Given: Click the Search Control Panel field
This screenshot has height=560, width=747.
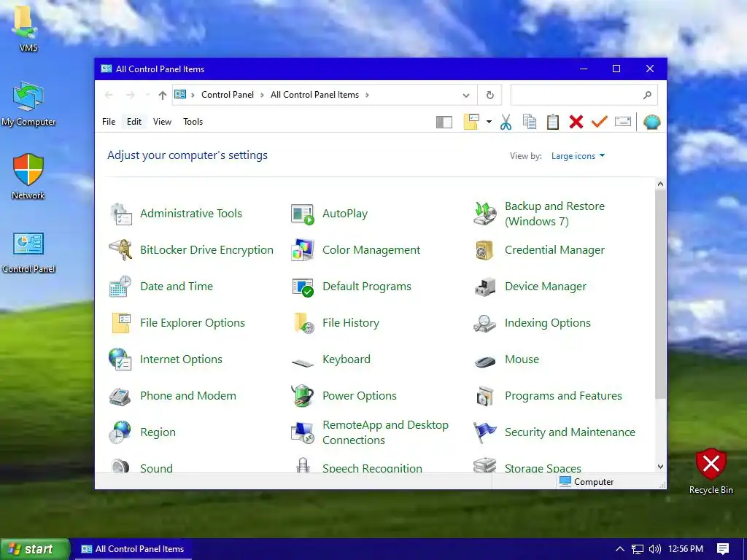Looking at the screenshot, I should pos(584,95).
